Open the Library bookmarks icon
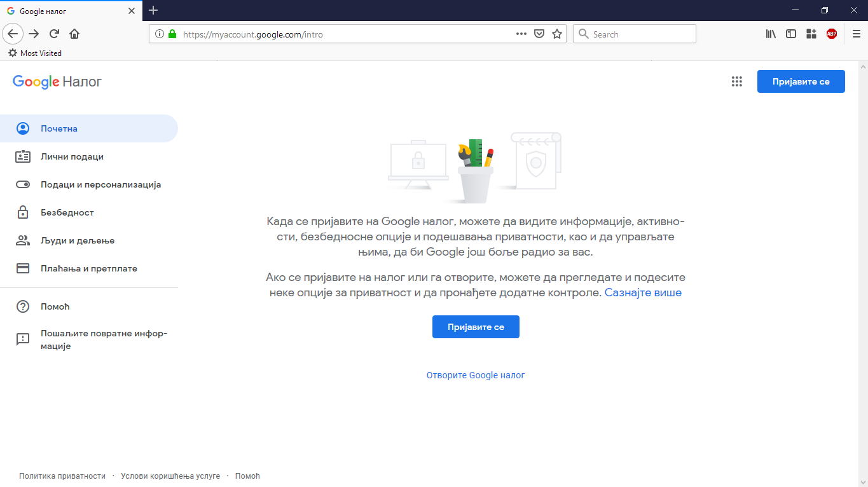868x487 pixels. 771,34
